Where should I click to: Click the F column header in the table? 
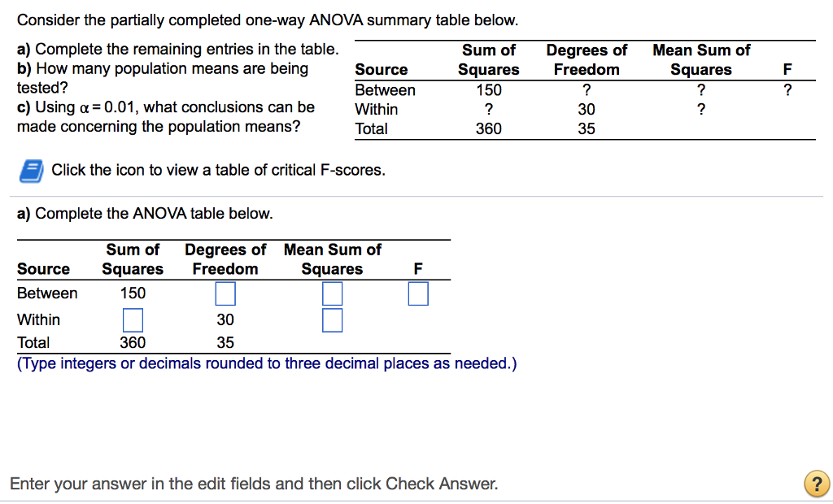click(417, 268)
